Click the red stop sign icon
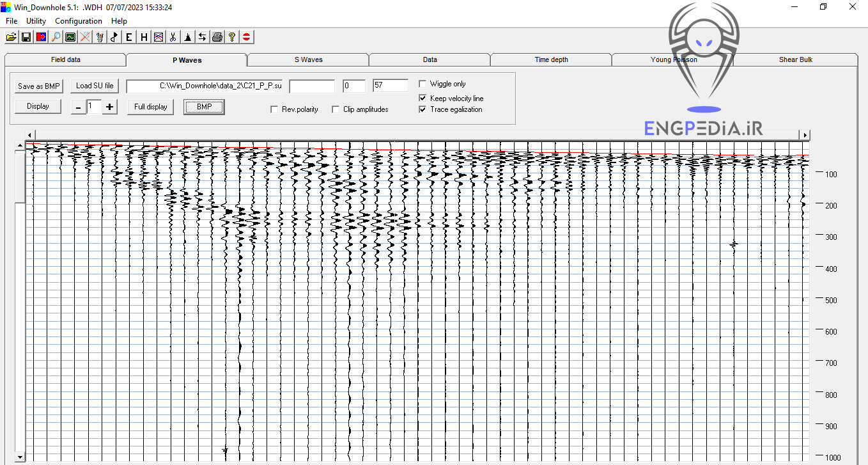Viewport: 868px width, 465px height. 247,37
